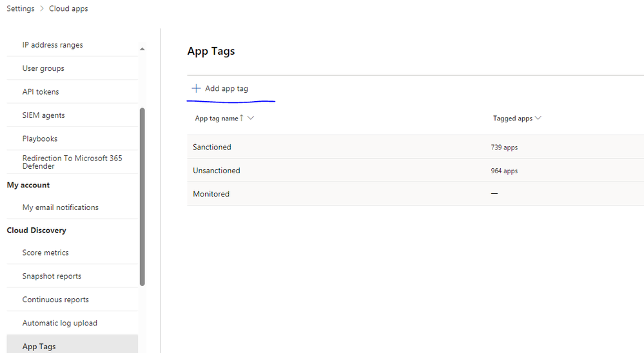
Task: Select User groups in sidebar
Action: click(43, 68)
